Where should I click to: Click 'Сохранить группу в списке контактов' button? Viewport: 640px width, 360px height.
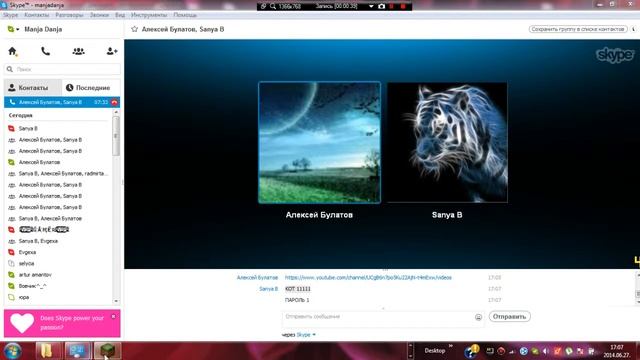578,29
